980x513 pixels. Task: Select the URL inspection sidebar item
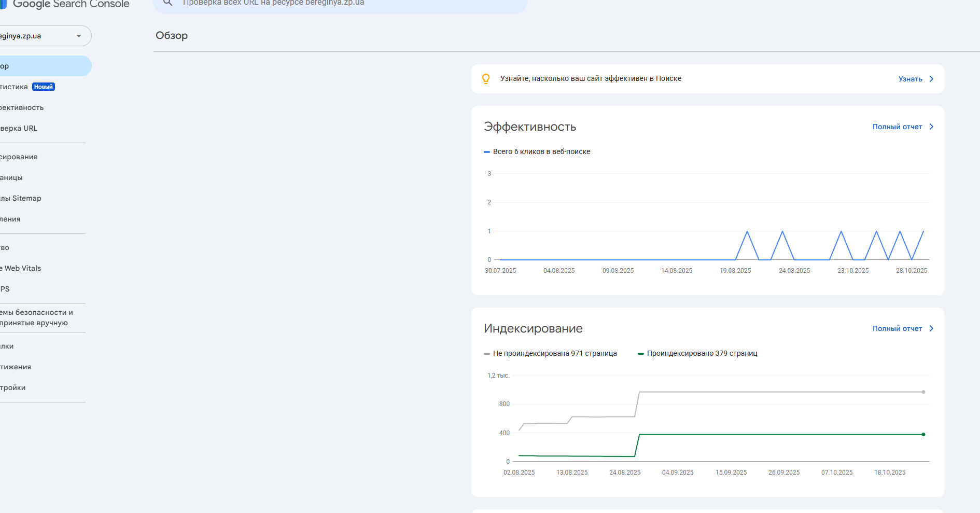pos(20,128)
